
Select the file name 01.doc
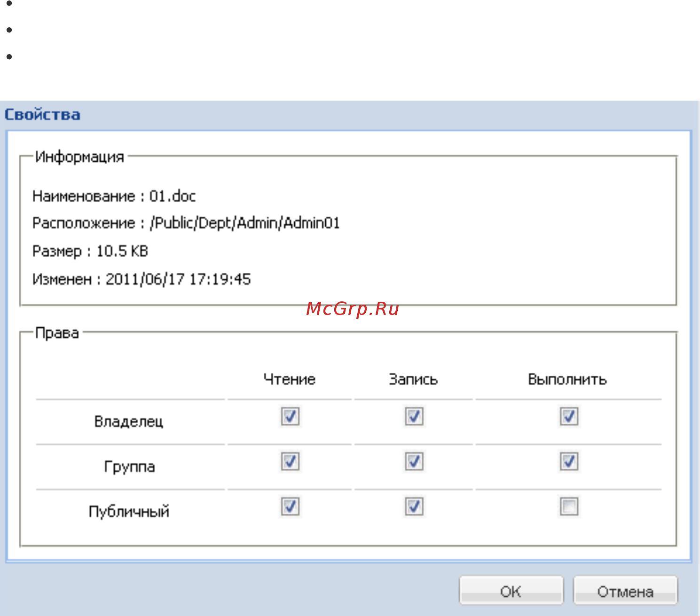pyautogui.click(x=173, y=196)
